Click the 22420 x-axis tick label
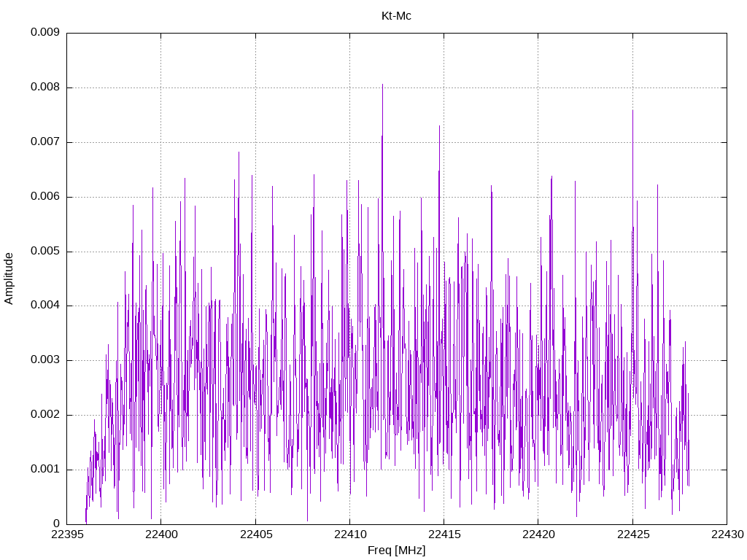The image size is (747, 560). [538, 534]
